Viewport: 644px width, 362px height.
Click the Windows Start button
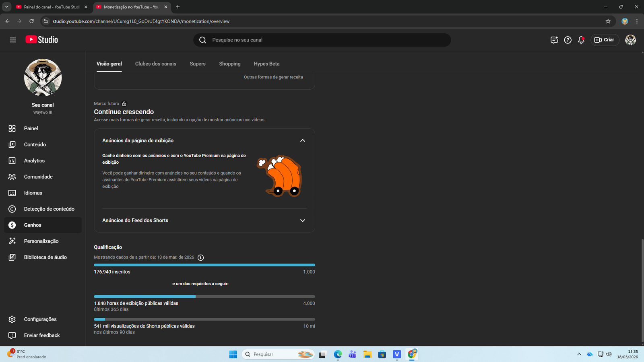233,354
